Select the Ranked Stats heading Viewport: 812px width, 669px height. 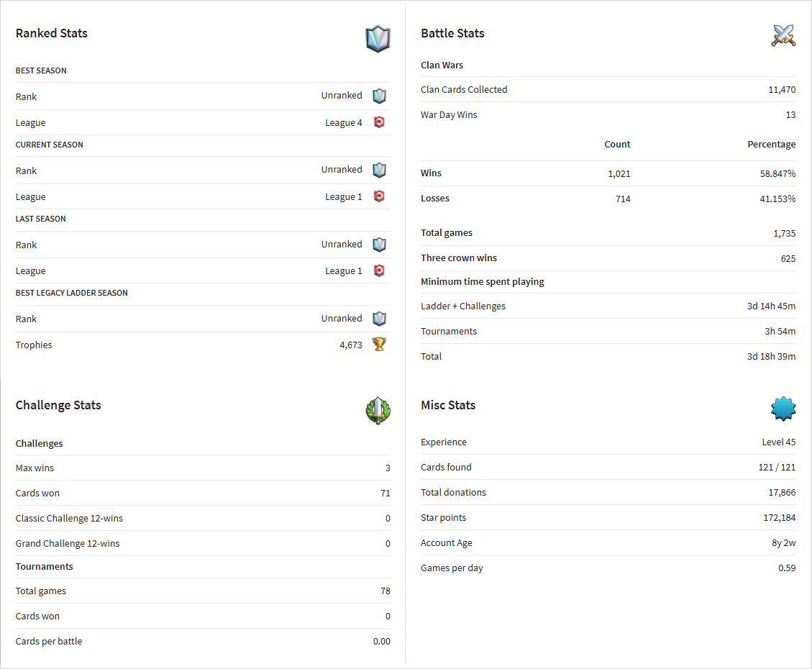51,33
